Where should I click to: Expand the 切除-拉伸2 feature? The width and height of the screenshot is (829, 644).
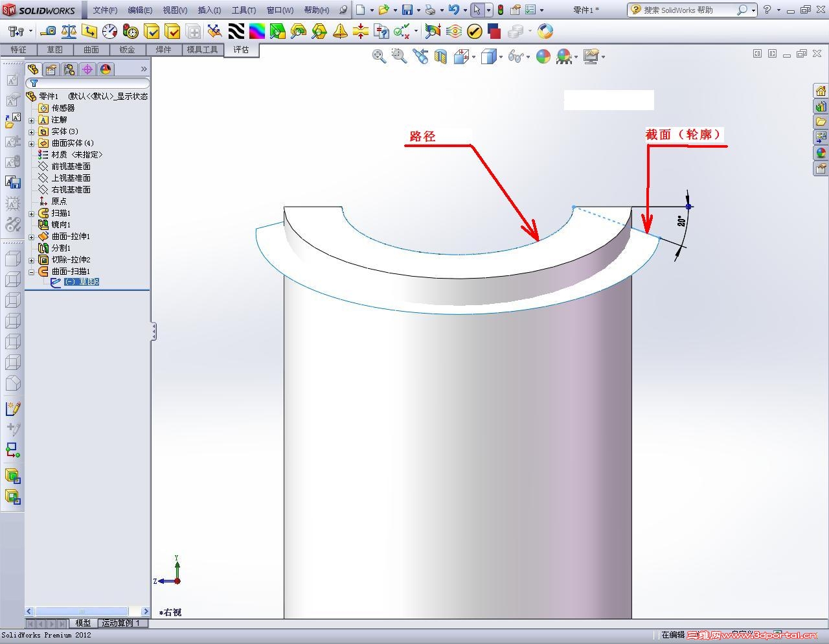[31, 260]
